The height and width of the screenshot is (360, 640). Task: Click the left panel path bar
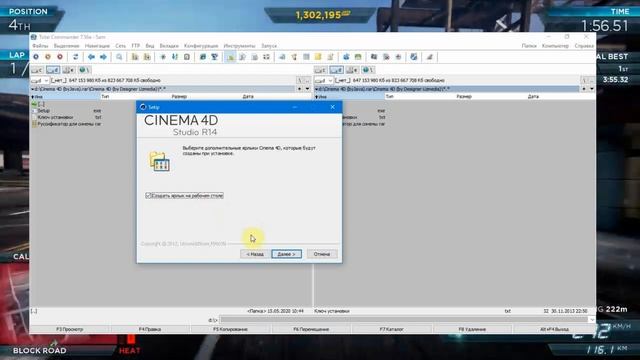coord(163,89)
